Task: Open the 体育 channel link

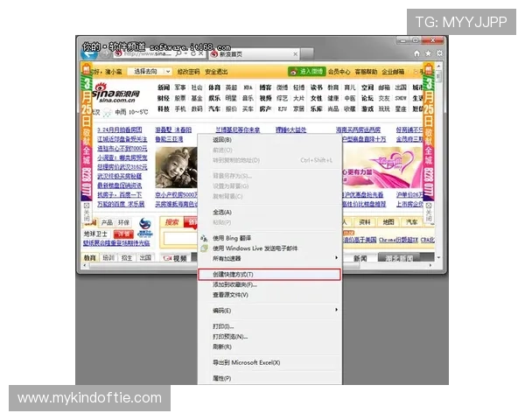Action: tap(214, 87)
